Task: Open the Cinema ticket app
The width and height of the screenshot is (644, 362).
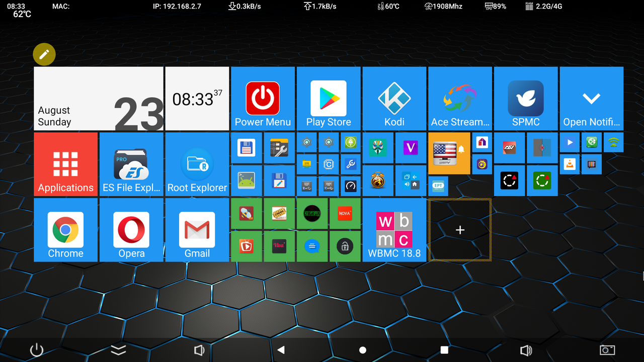Action: [279, 214]
